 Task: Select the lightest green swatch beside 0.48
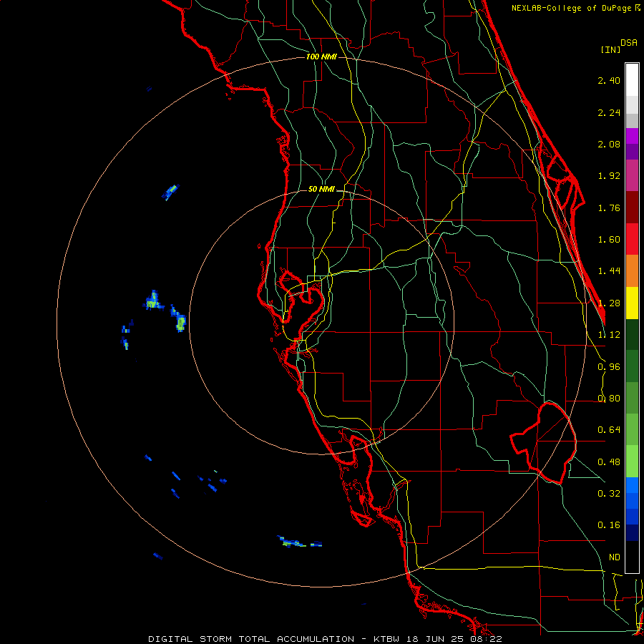click(632, 462)
